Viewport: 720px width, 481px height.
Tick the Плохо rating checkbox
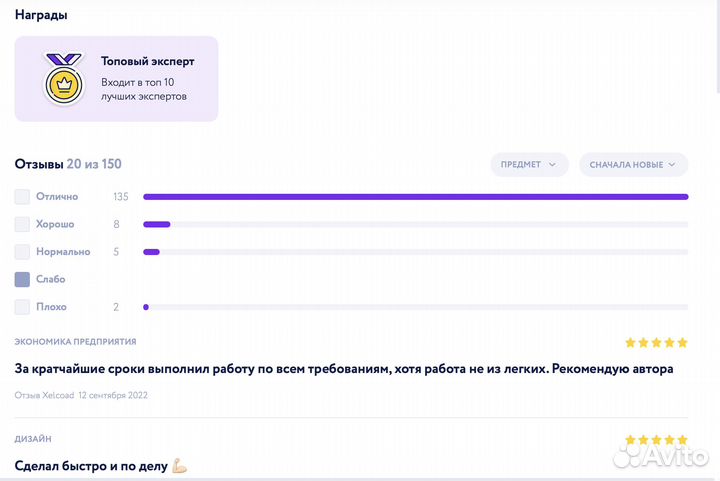pyautogui.click(x=22, y=307)
